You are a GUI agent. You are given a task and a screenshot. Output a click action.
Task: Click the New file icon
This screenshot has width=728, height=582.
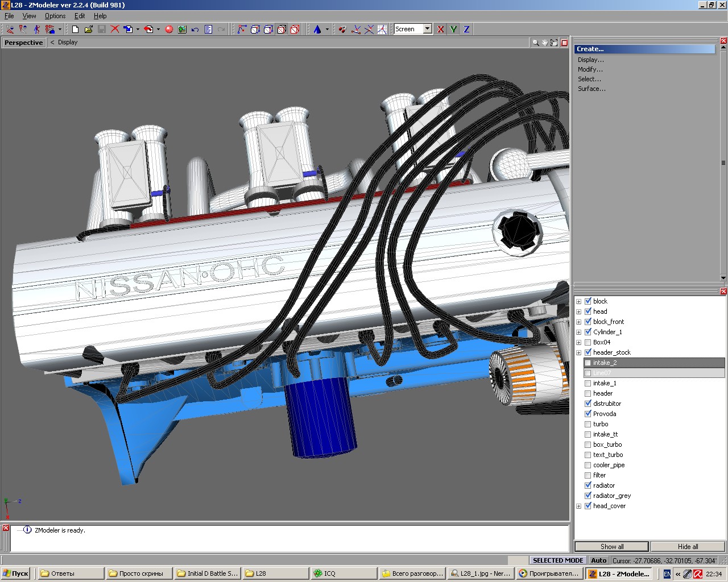pyautogui.click(x=75, y=29)
